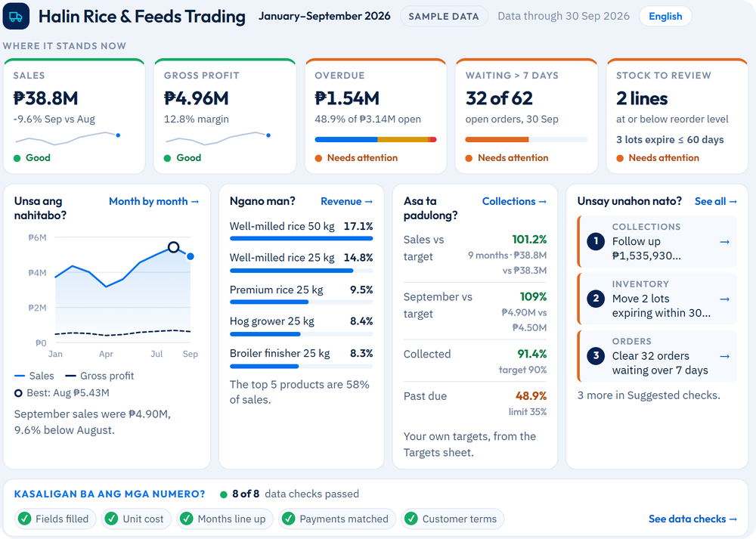
Task: Switch language with the English button
Action: pos(665,17)
